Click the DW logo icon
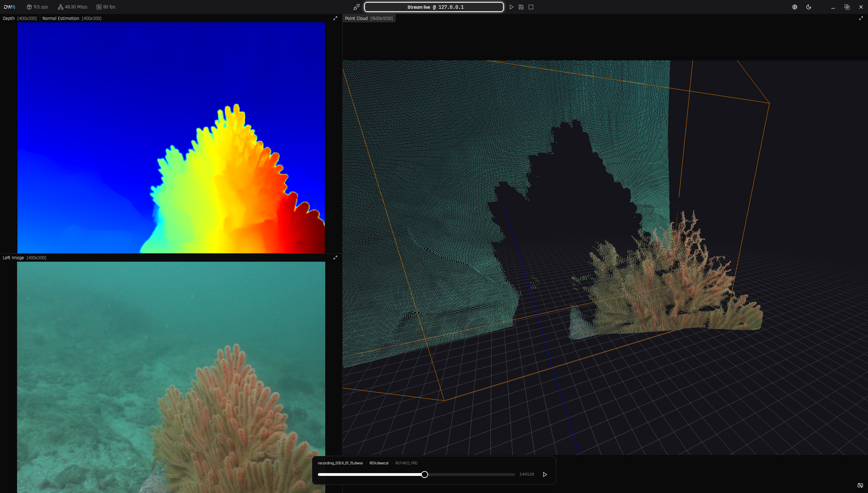868x493 pixels. coord(10,7)
